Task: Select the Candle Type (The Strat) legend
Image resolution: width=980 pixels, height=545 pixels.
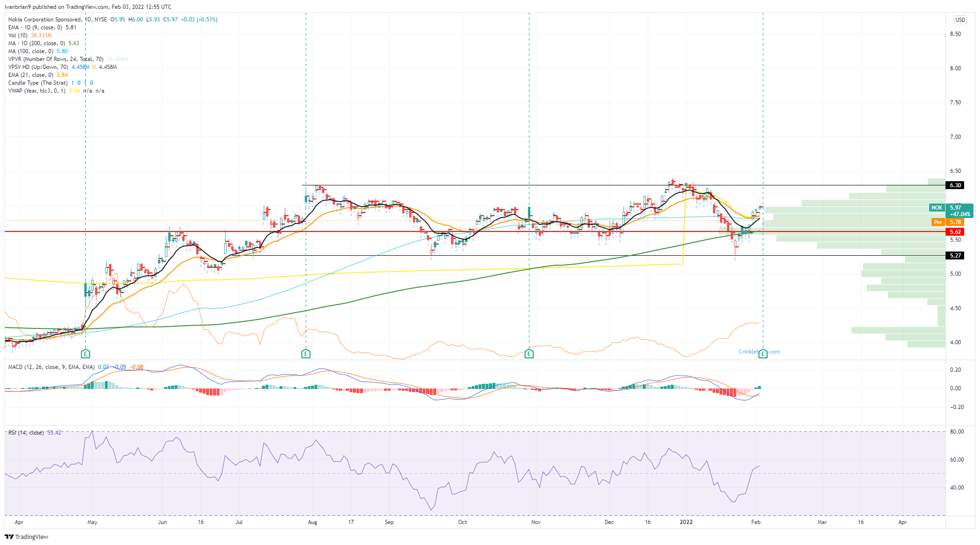Action: [x=37, y=82]
